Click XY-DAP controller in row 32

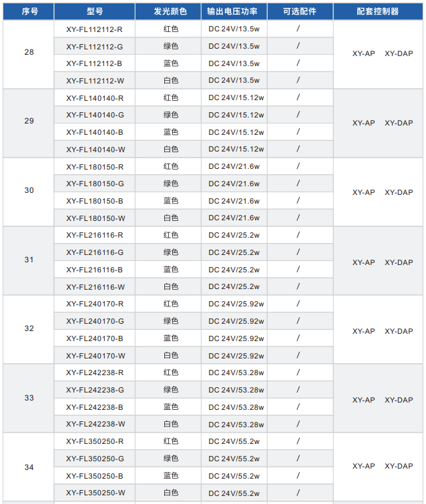tap(399, 331)
